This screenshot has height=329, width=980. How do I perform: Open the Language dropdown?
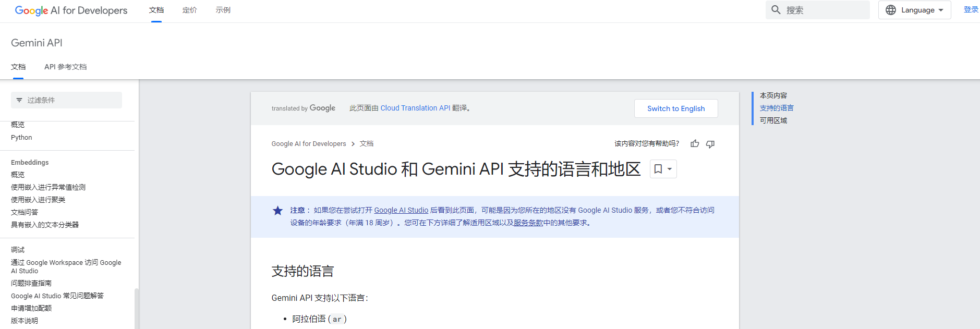[914, 10]
